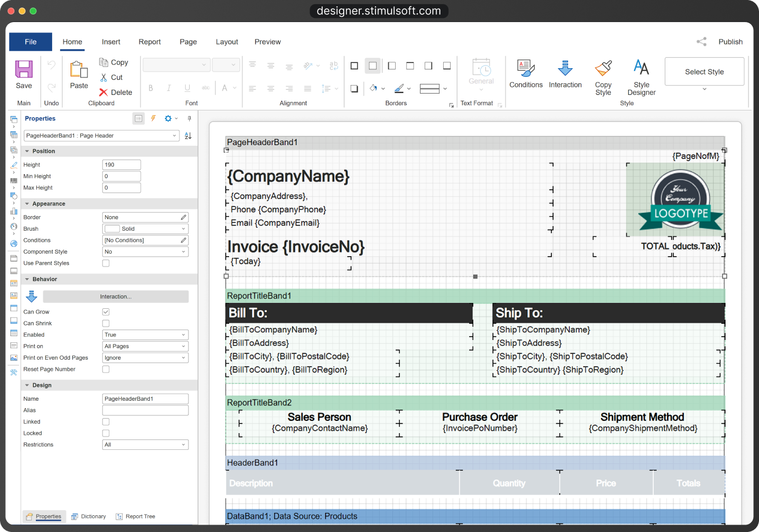
Task: Apply right border only
Action: (x=429, y=66)
